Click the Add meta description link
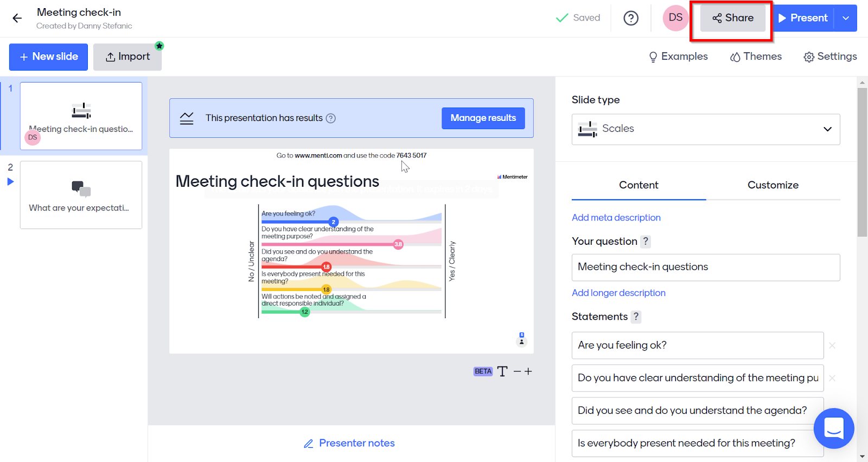Image resolution: width=868 pixels, height=462 pixels. (x=616, y=218)
